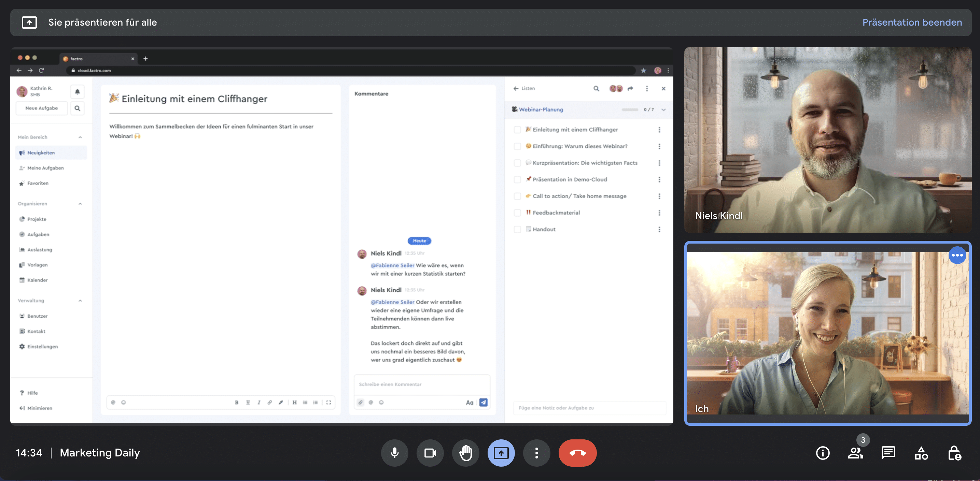Check off Präsentation in Demo-Cloud
The width and height of the screenshot is (980, 481).
517,180
